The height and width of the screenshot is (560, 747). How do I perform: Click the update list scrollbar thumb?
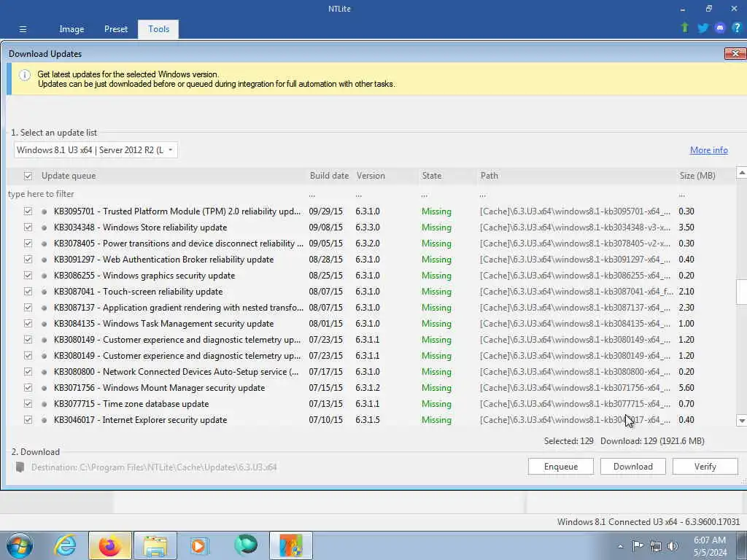click(741, 292)
